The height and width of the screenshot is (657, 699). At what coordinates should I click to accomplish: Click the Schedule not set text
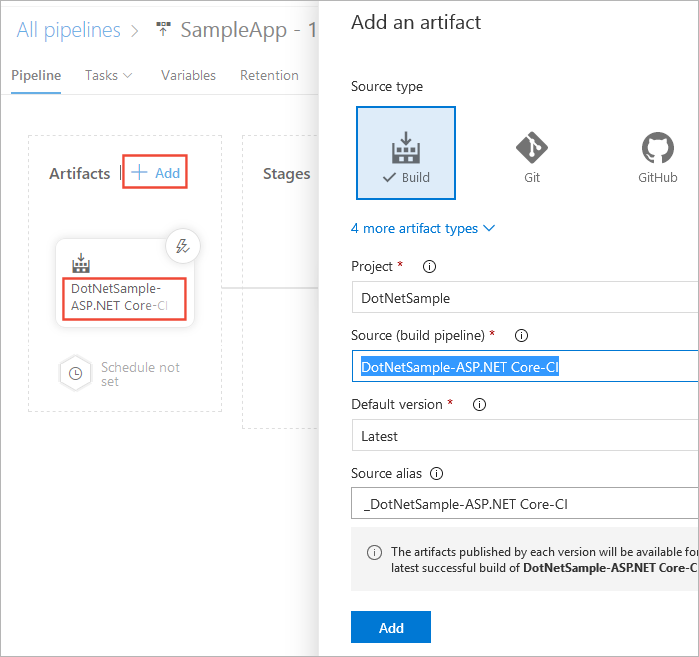click(140, 374)
